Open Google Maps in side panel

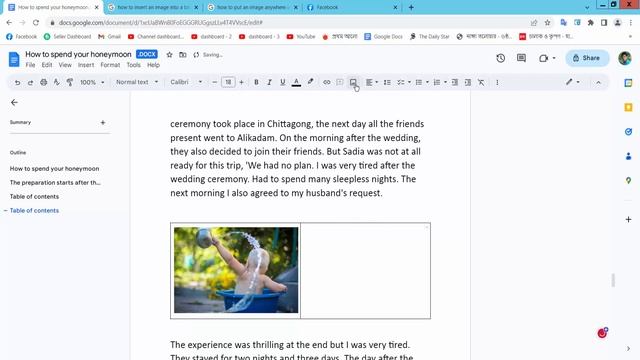628,180
